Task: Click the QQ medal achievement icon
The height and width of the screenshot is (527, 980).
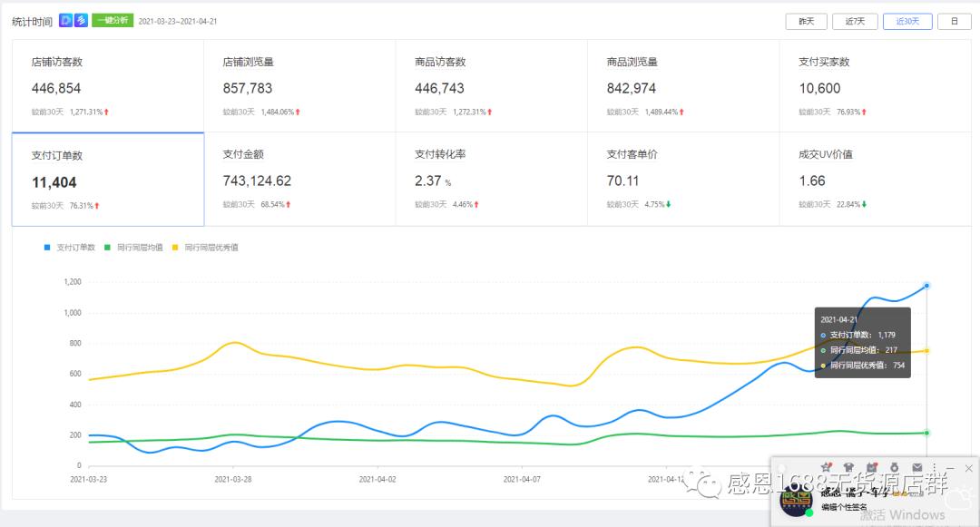Action: (895, 467)
